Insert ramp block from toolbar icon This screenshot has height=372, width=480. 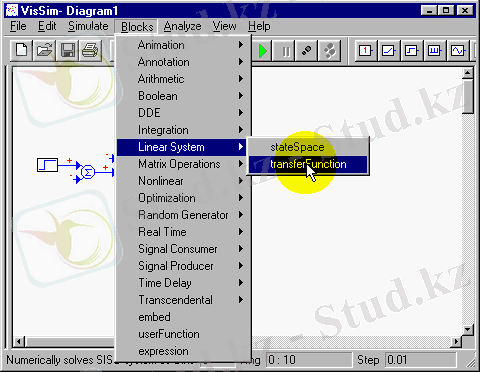pos(389,51)
